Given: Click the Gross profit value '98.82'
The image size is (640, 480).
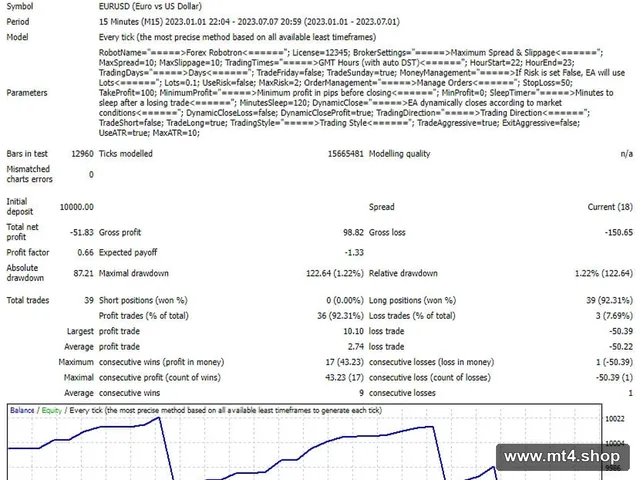Looking at the screenshot, I should tap(353, 233).
